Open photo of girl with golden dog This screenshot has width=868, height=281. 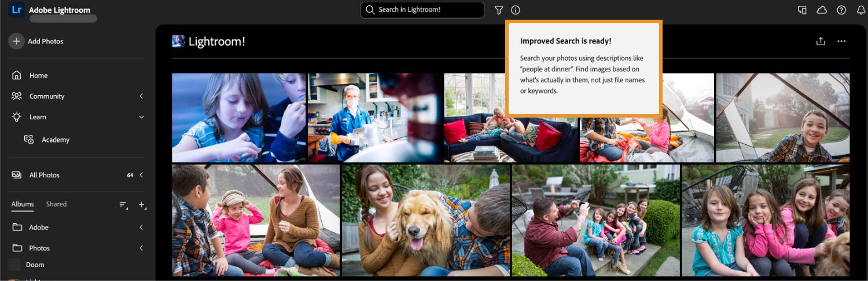point(426,220)
